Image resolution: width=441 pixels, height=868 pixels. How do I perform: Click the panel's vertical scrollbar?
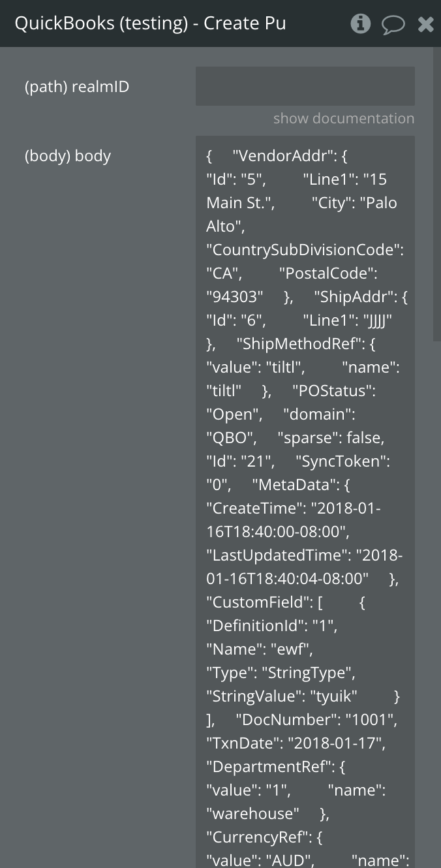[437, 196]
